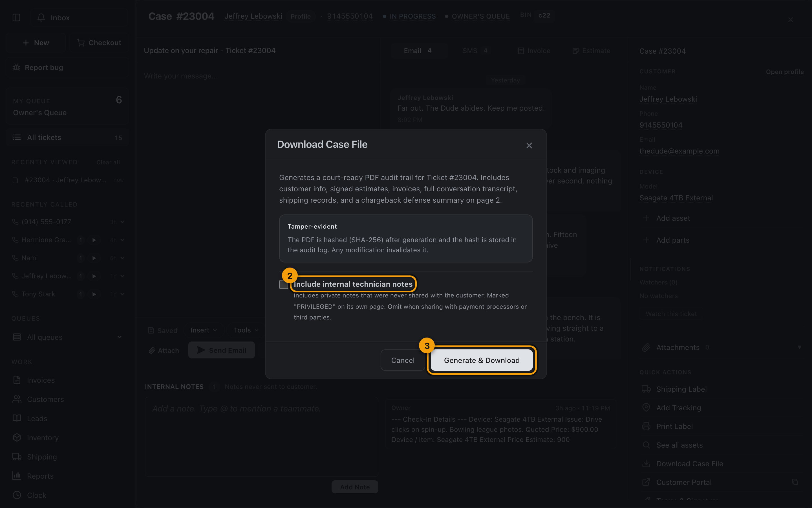Image resolution: width=812 pixels, height=508 pixels.
Task: Click Print Label quick action
Action: [667, 426]
